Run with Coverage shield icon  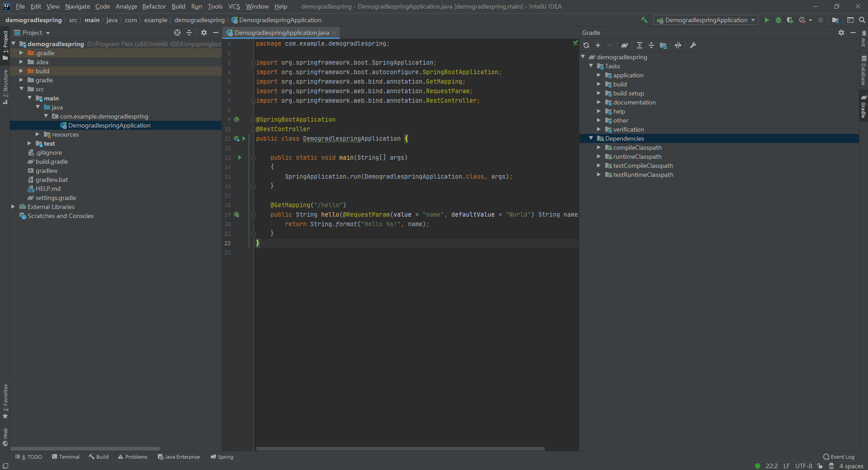pos(790,20)
